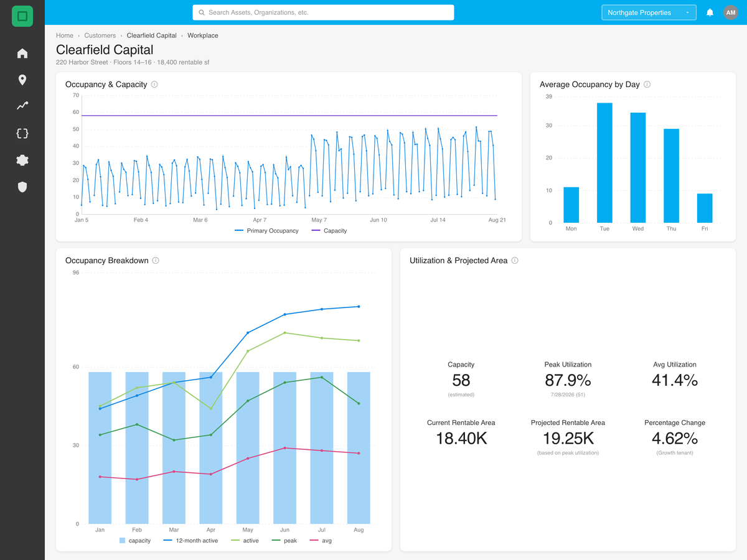
Task: Go to Clearfield Capital breadcrumb
Action: [x=152, y=35]
